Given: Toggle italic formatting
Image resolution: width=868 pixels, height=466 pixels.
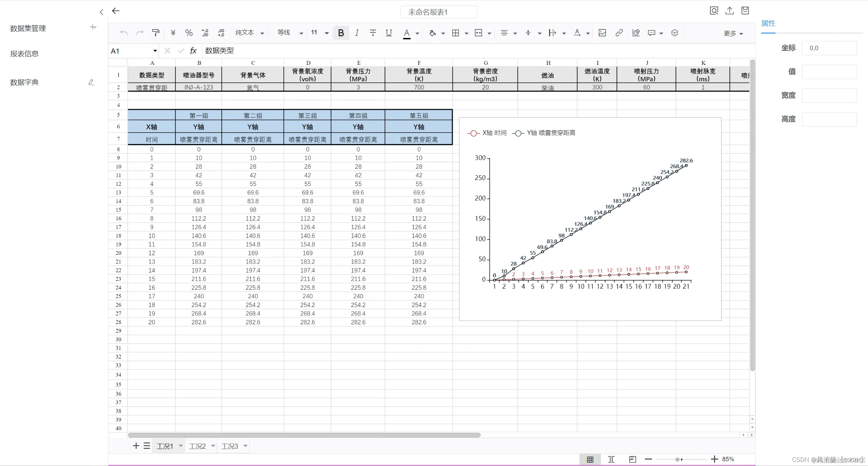Looking at the screenshot, I should 357,33.
